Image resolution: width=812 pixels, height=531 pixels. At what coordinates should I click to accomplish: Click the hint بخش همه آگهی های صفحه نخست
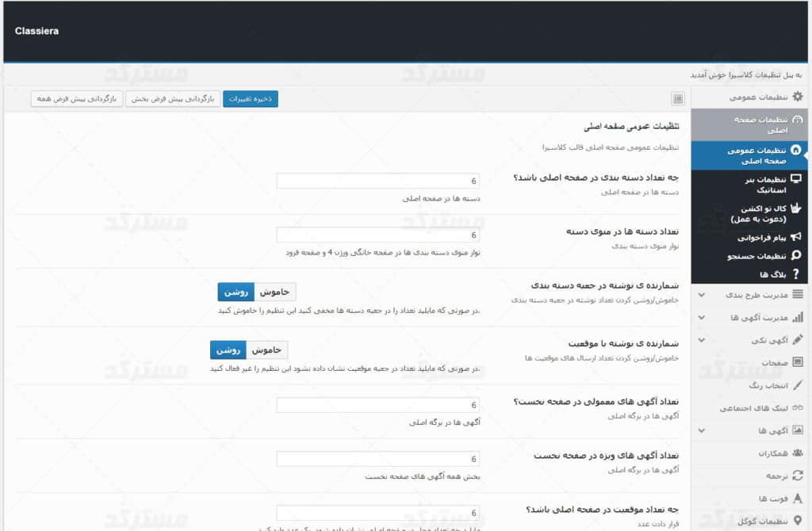coord(423,476)
